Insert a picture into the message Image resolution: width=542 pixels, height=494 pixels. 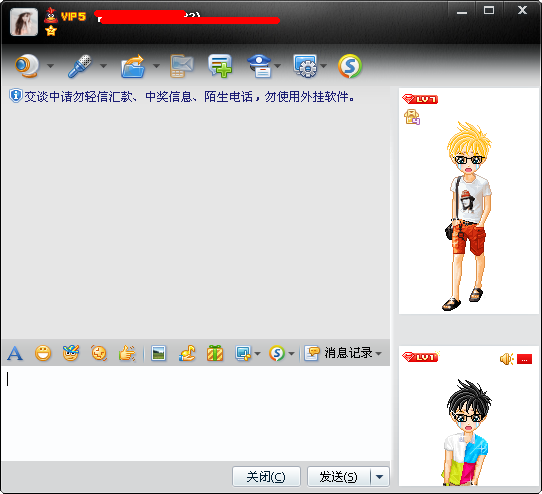(x=159, y=353)
